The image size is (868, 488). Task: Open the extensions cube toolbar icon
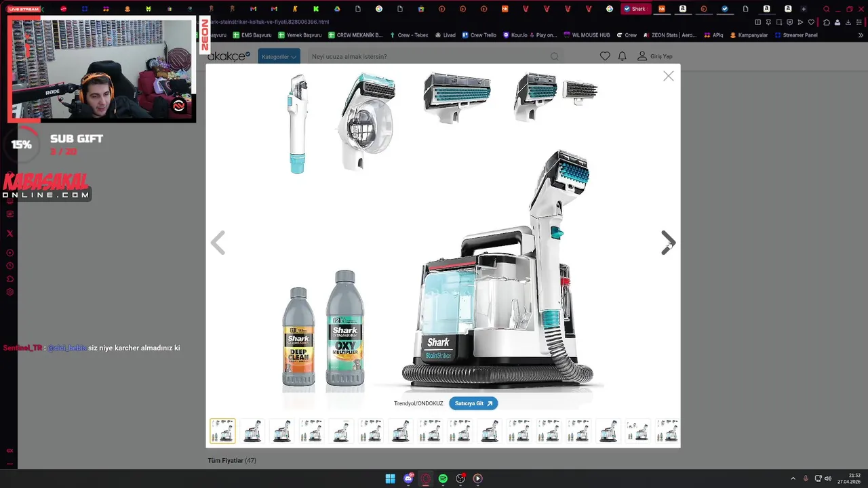(x=826, y=22)
